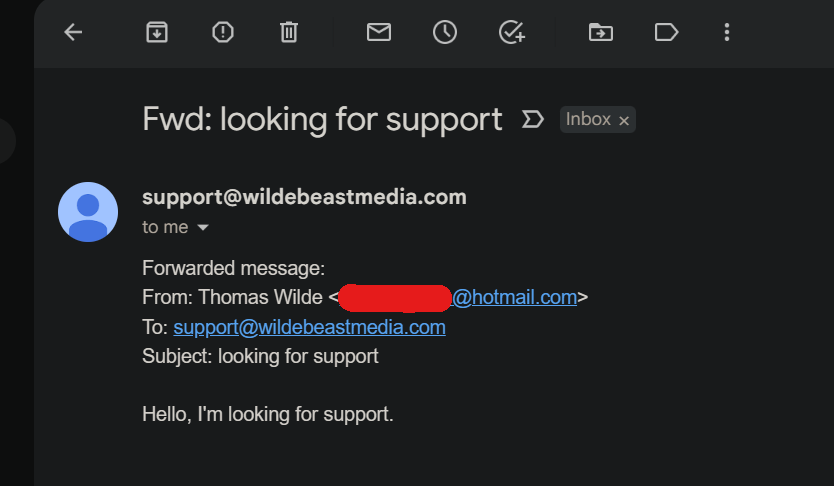The image size is (834, 486).
Task: Click the bold sender address heading
Action: pyautogui.click(x=304, y=197)
